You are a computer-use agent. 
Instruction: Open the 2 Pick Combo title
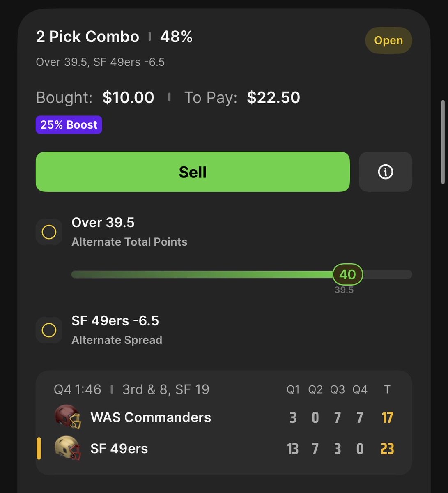pos(87,37)
